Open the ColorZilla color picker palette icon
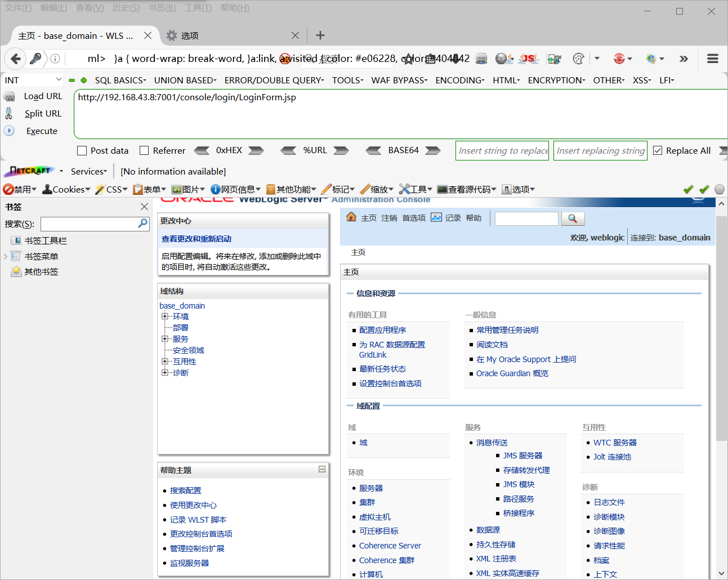 click(578, 59)
